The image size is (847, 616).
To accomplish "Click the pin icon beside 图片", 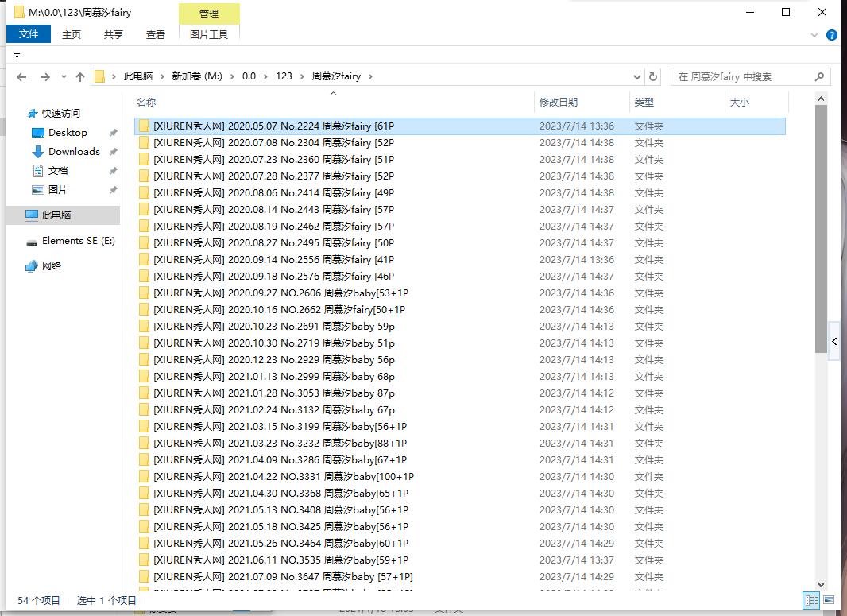I will (x=113, y=190).
